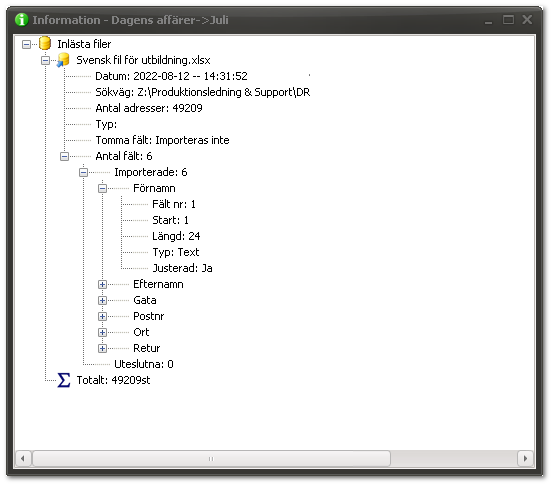
Task: Collapse the Förnamn field details
Action: tap(103, 189)
